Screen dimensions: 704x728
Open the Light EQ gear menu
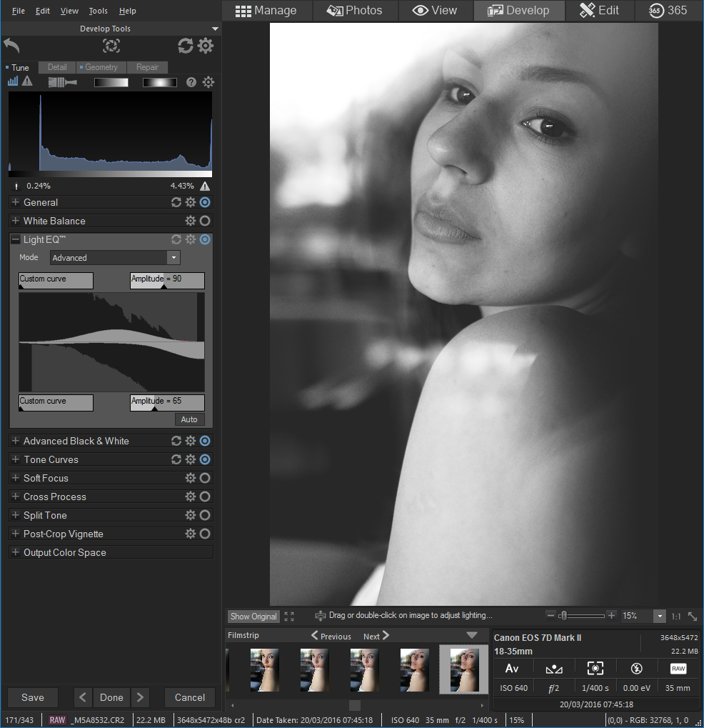(x=191, y=239)
